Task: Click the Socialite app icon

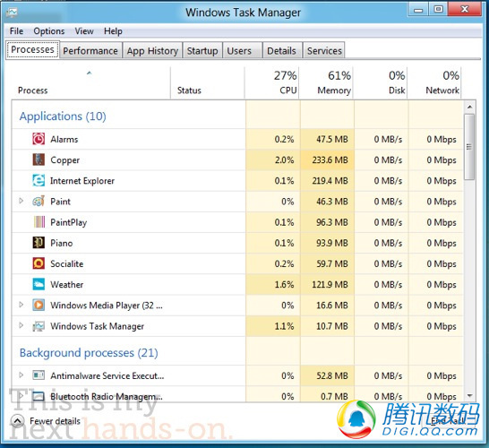Action: [x=39, y=263]
